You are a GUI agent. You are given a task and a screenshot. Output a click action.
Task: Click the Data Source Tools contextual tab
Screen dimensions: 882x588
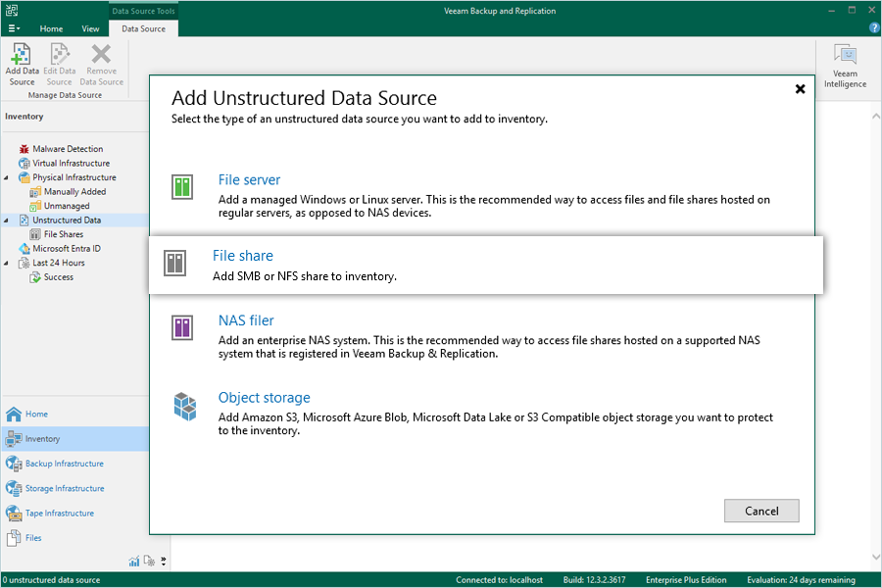pyautogui.click(x=143, y=11)
